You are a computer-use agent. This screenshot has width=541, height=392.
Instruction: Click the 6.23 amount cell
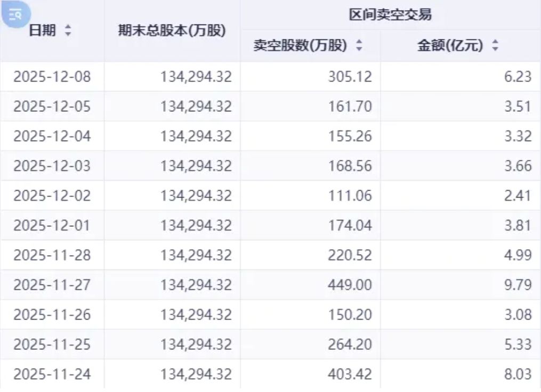(x=519, y=76)
